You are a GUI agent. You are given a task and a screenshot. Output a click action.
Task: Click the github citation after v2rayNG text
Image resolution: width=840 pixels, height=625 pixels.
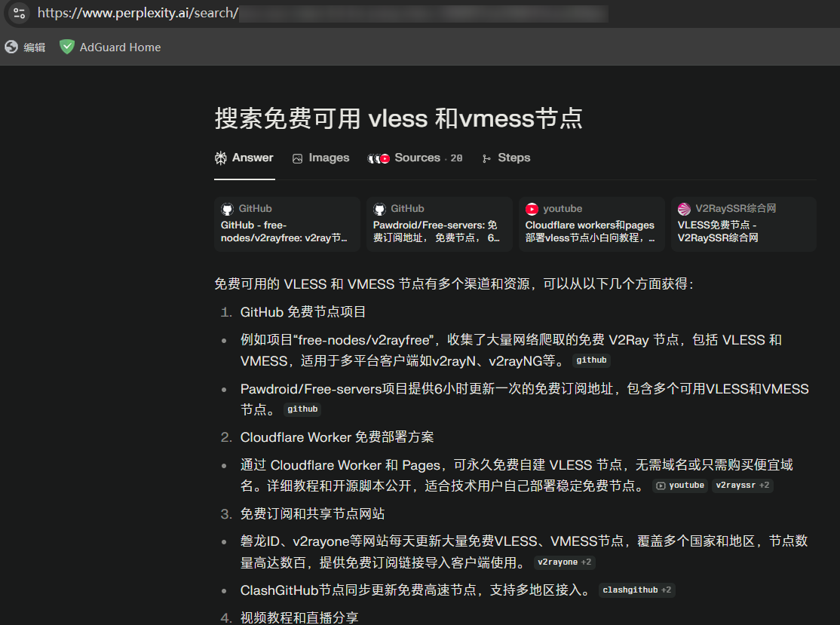[x=591, y=361]
